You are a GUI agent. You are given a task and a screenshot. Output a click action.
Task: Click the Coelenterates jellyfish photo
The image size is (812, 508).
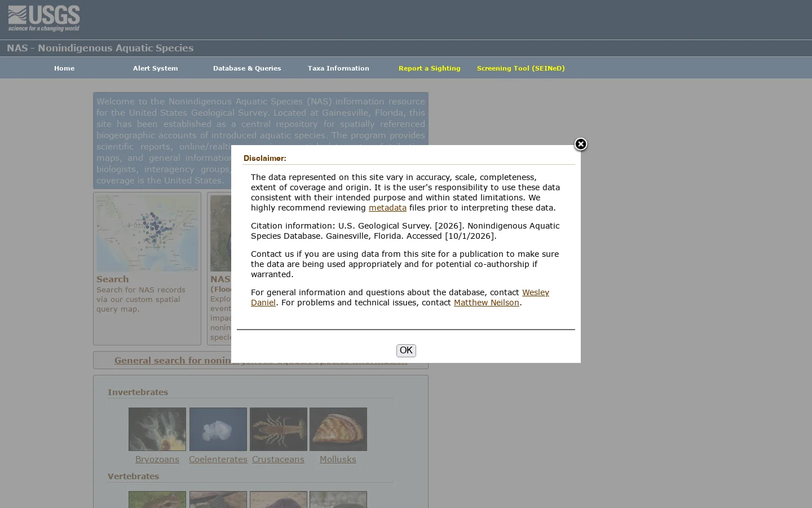coord(218,429)
